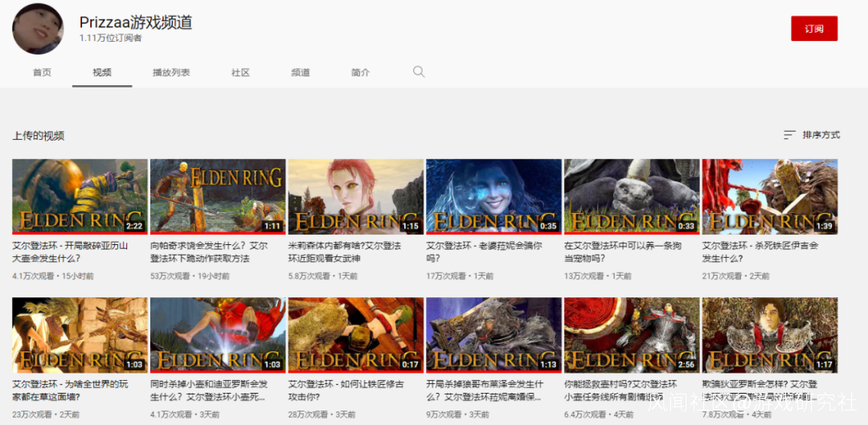Viewport: 868px width, 425px height.
Task: Open title 同时杀掉小壶和迪亚罗斯
Action: click(x=209, y=390)
